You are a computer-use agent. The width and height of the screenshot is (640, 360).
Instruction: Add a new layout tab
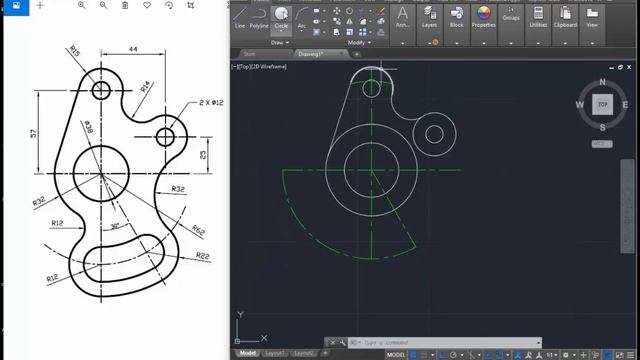tap(325, 353)
